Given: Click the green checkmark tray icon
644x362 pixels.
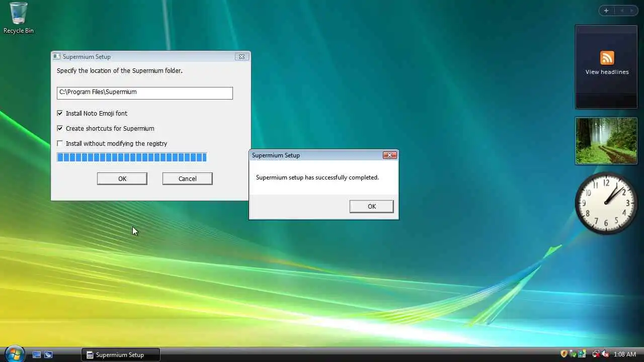Looking at the screenshot, I should pyautogui.click(x=573, y=354).
